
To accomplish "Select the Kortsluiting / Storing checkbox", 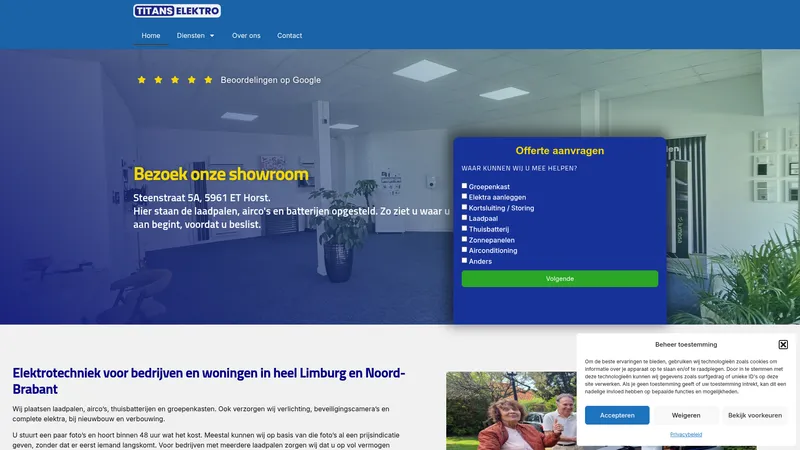I will tap(464, 207).
